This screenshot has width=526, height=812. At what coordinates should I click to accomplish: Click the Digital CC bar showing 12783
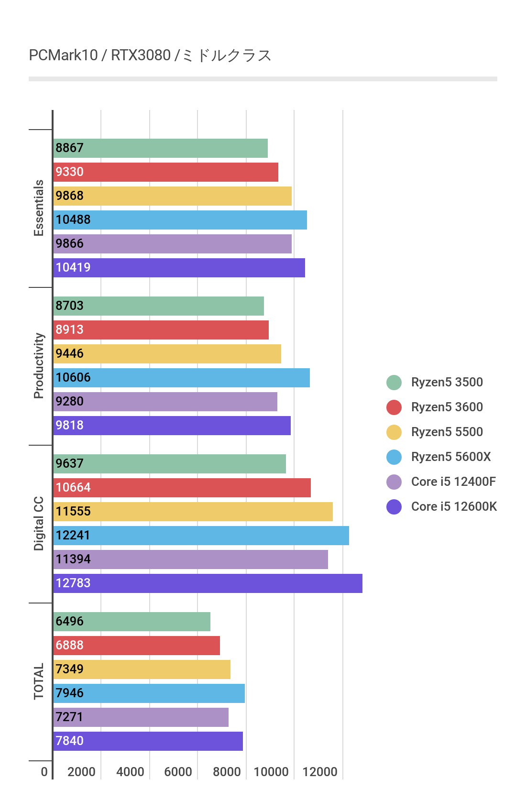(x=208, y=583)
